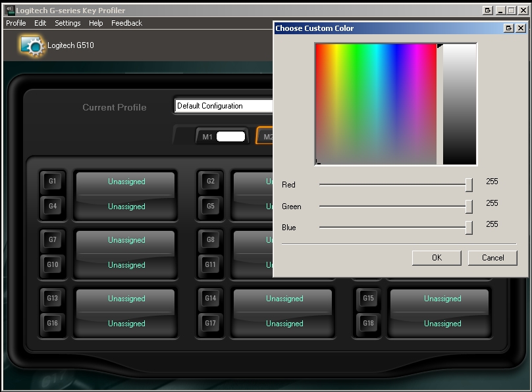Select the G4 key

pos(53,206)
